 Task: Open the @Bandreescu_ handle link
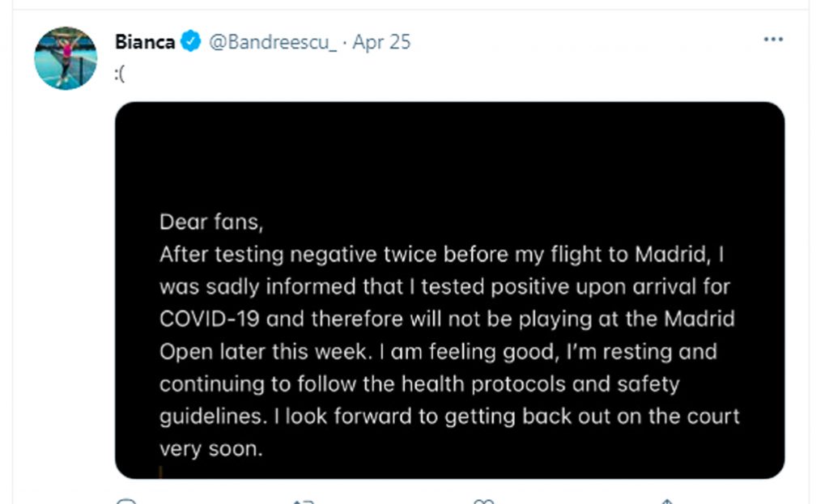click(x=273, y=42)
